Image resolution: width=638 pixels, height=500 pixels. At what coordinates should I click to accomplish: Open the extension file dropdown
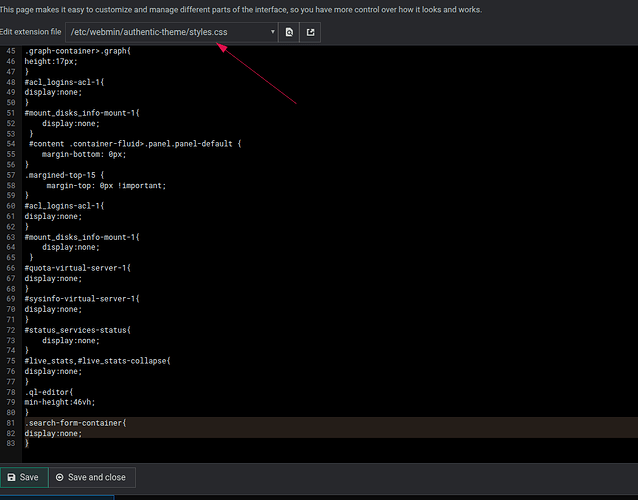click(171, 33)
